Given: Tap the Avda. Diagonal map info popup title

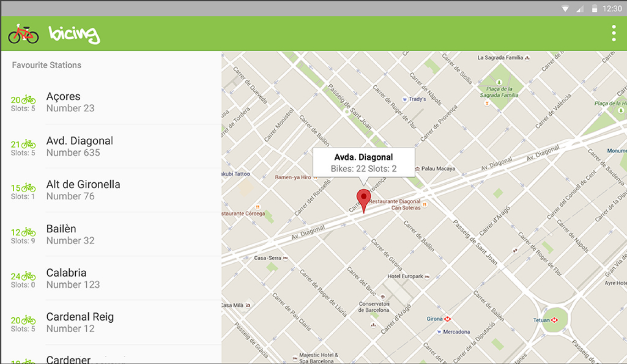Looking at the screenshot, I should tap(364, 157).
